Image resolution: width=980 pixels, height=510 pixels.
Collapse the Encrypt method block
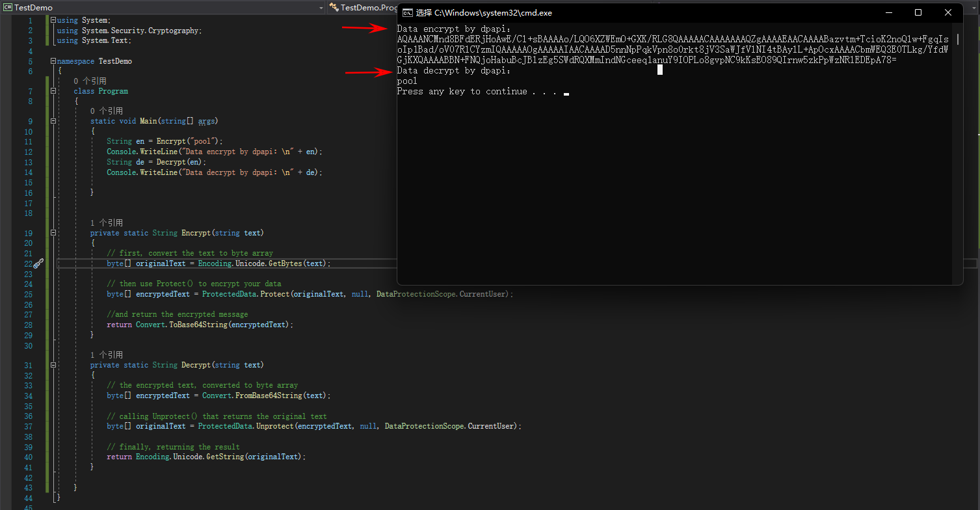coord(53,233)
